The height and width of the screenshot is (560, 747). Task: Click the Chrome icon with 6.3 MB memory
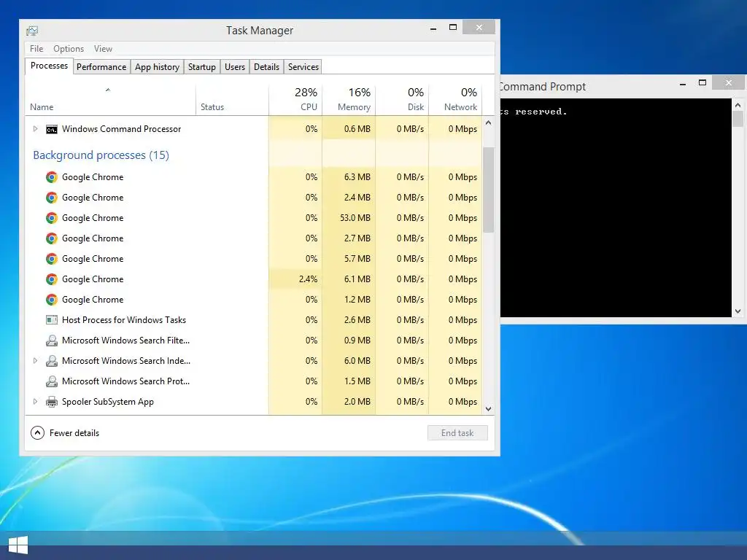pos(52,177)
